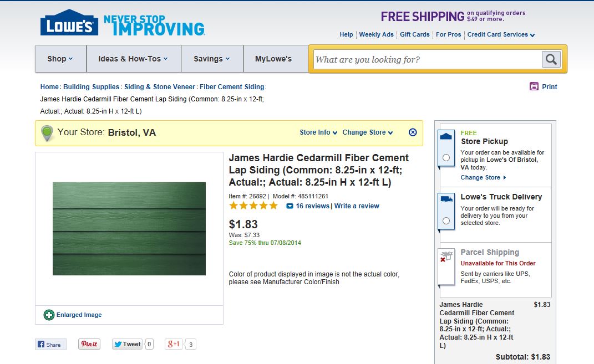Open the Enlarged Image plus icon
The width and height of the screenshot is (594, 364).
click(49, 315)
